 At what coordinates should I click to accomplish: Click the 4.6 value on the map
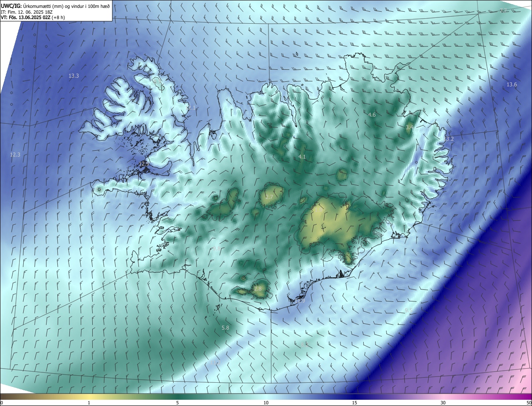pyautogui.click(x=372, y=115)
